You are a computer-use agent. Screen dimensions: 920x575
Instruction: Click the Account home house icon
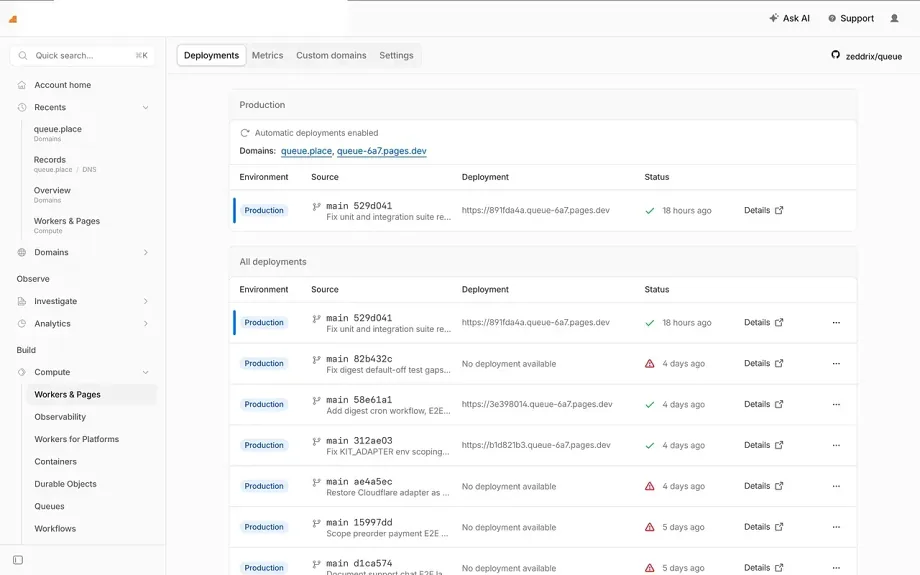22,85
